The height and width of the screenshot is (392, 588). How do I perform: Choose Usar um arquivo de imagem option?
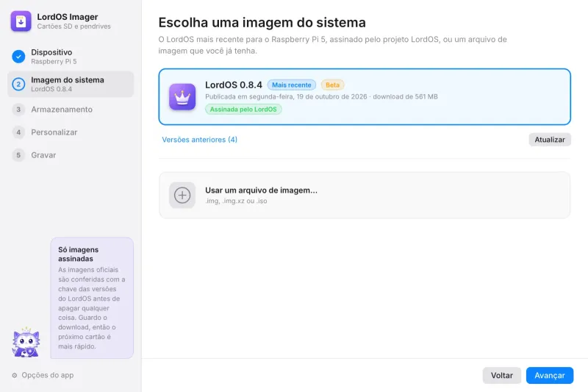[365, 195]
